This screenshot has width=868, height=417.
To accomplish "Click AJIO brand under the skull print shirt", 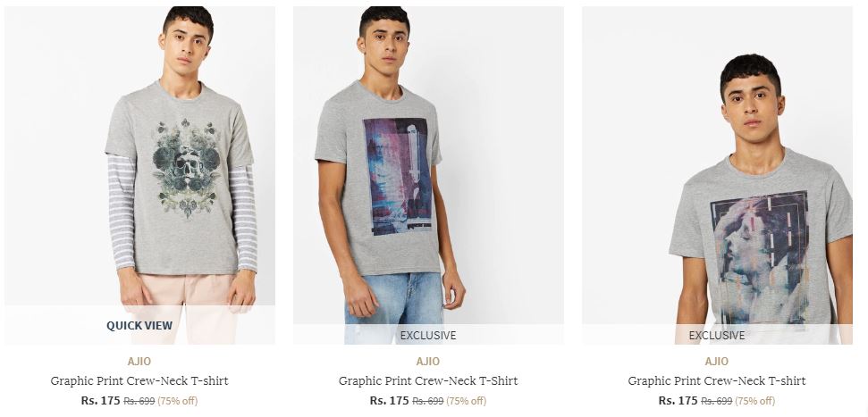I will [x=139, y=361].
